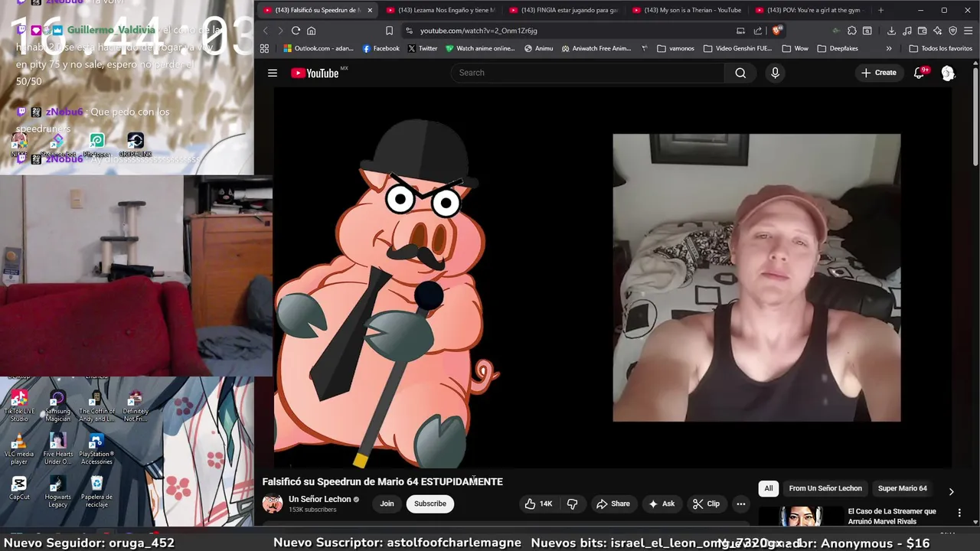980x551 pixels.
Task: Open the YouTube account avatar menu
Action: [948, 73]
